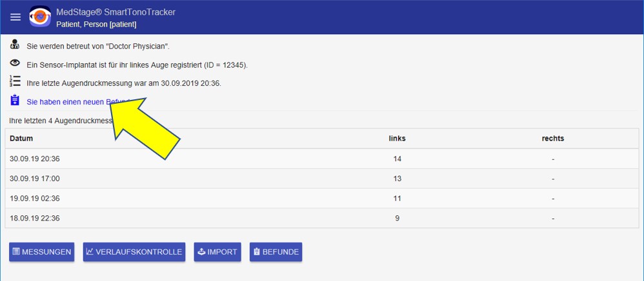
Task: Open the BEFUNDE button
Action: coord(276,252)
